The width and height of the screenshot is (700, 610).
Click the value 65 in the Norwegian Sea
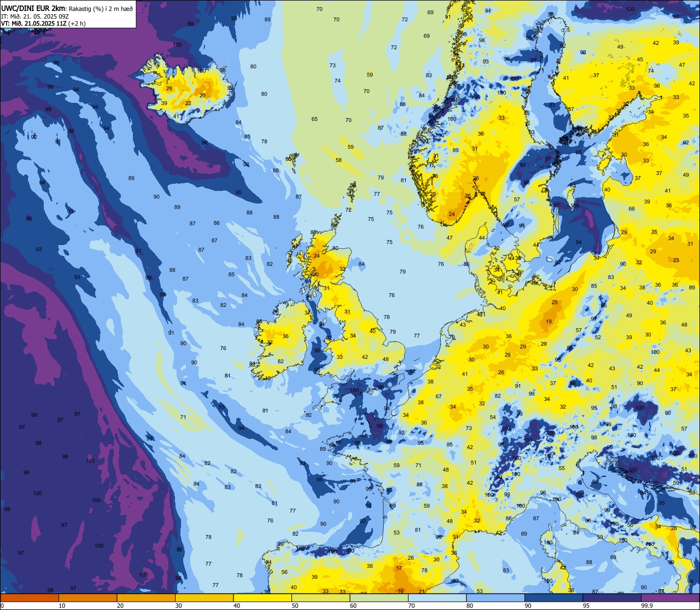pos(314,119)
